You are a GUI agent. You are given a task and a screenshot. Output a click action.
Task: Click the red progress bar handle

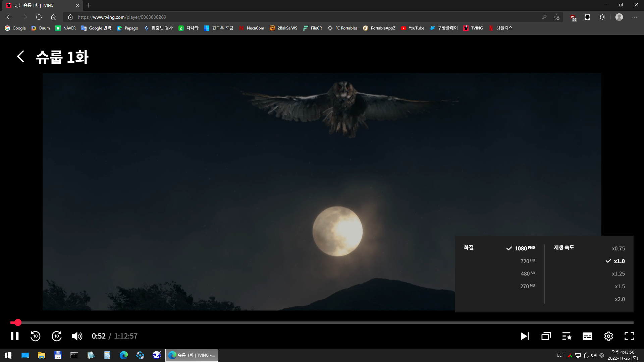18,322
